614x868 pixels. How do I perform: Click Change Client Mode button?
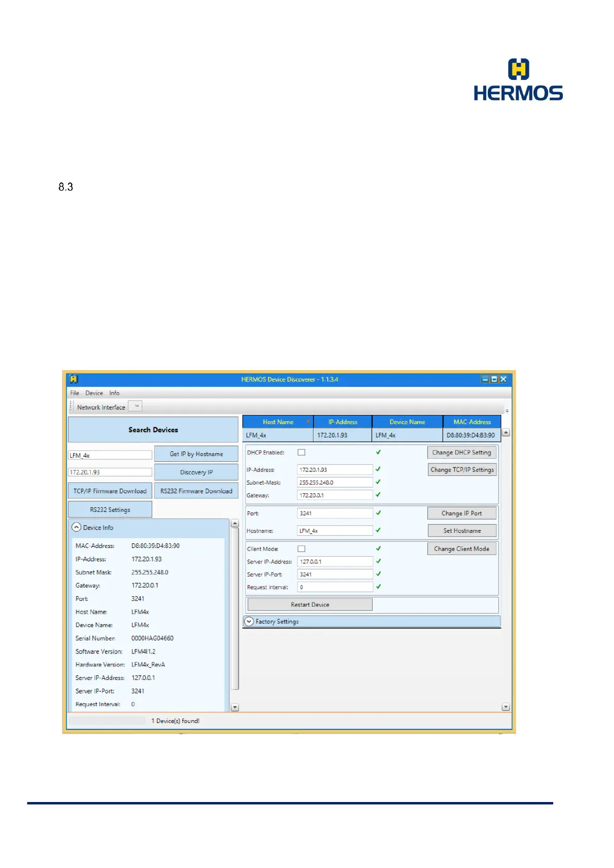tap(462, 548)
